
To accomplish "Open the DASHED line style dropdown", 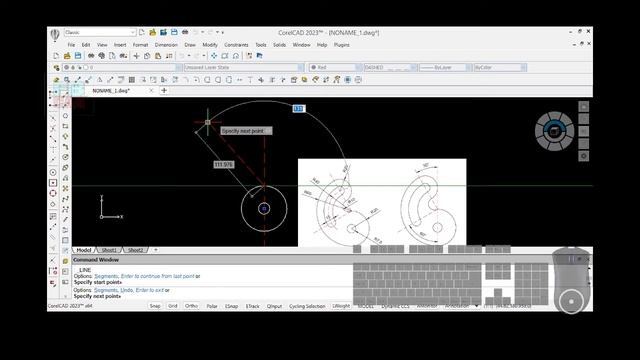I will (390, 67).
